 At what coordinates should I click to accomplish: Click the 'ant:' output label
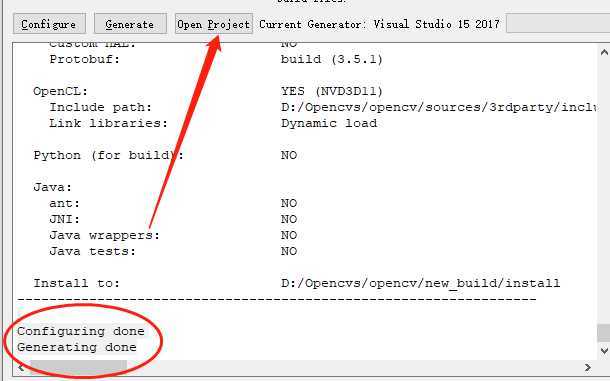coord(65,203)
